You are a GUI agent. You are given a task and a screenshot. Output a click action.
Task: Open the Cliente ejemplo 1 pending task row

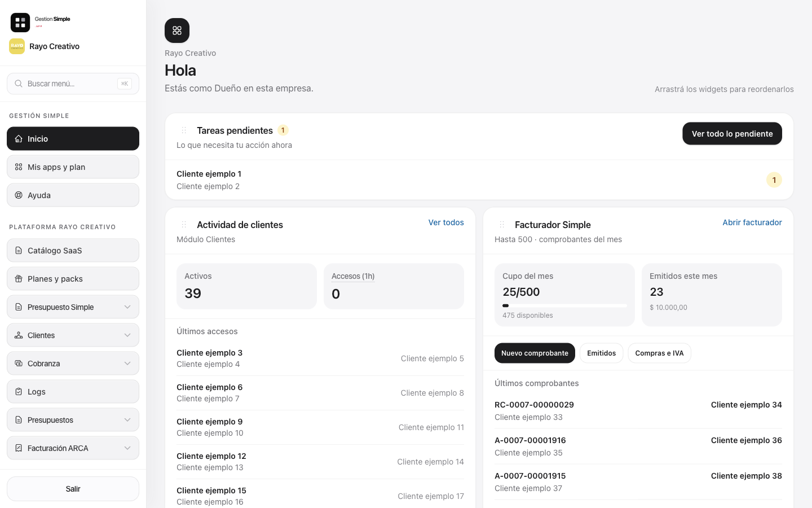click(x=479, y=180)
